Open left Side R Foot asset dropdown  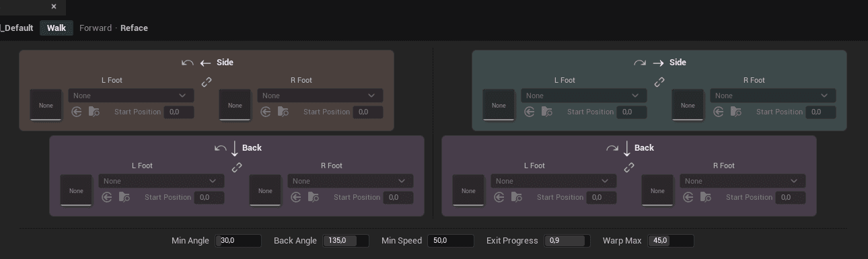(x=320, y=96)
